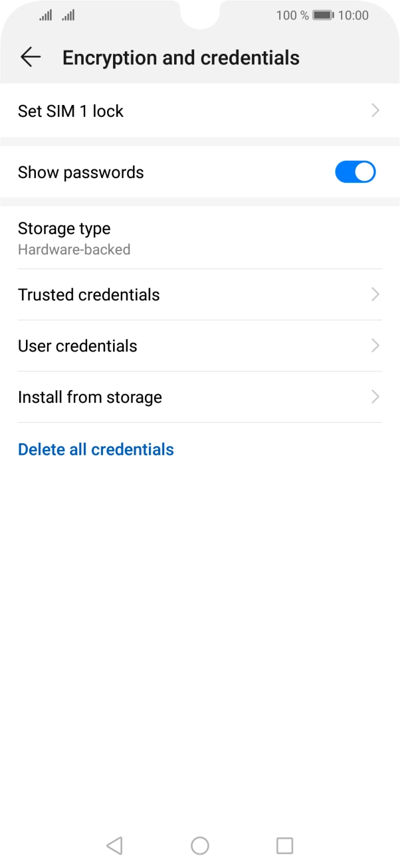Viewport: 400px width, 868px height.
Task: Open the Trusted credentials entry
Action: 89,294
